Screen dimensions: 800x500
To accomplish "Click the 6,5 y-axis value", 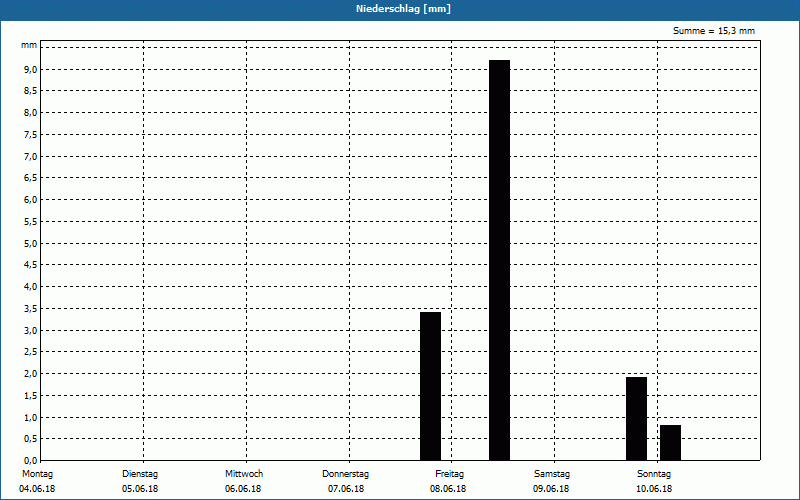I will [x=31, y=178].
